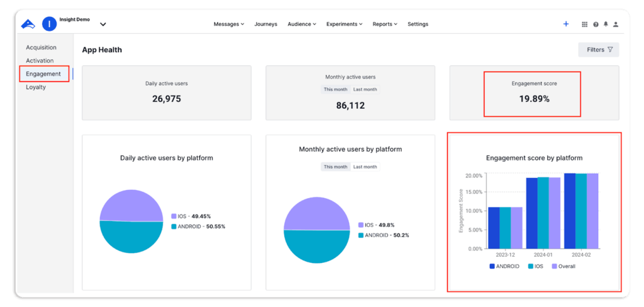Click the Filters button
The height and width of the screenshot is (307, 644).
click(x=599, y=50)
